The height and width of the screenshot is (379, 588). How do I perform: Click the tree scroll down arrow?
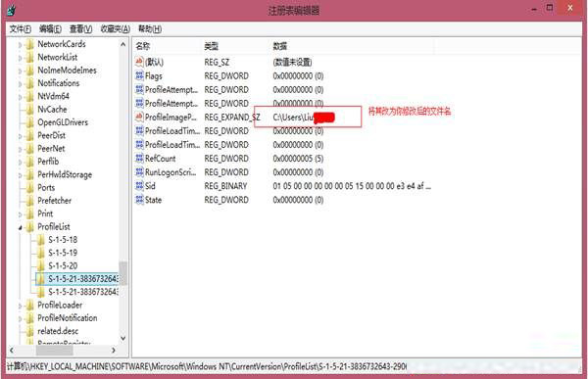point(123,338)
